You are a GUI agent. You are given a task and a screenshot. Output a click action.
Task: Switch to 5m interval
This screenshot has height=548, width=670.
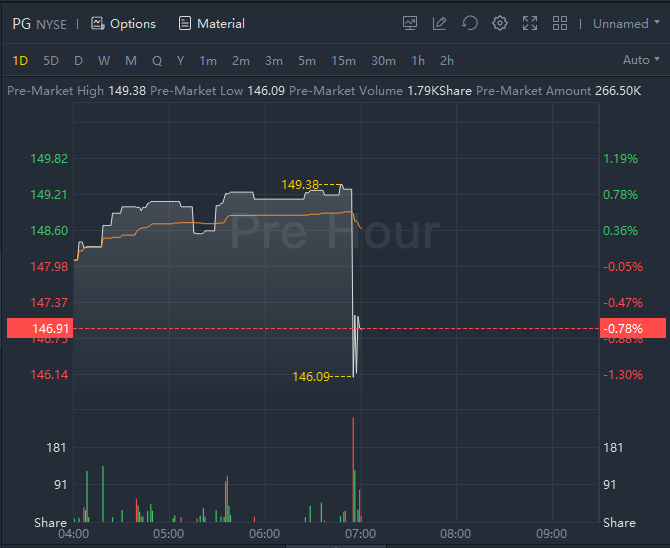(x=307, y=61)
